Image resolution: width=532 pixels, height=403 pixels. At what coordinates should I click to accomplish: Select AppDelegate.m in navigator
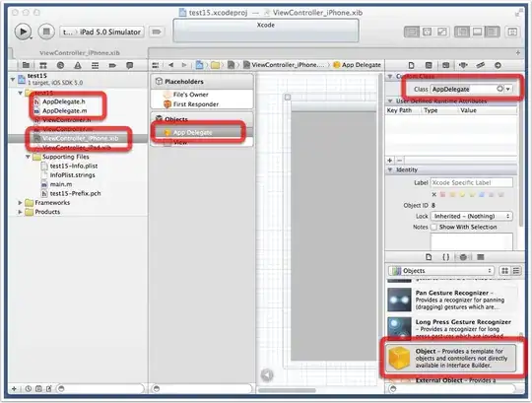point(64,110)
